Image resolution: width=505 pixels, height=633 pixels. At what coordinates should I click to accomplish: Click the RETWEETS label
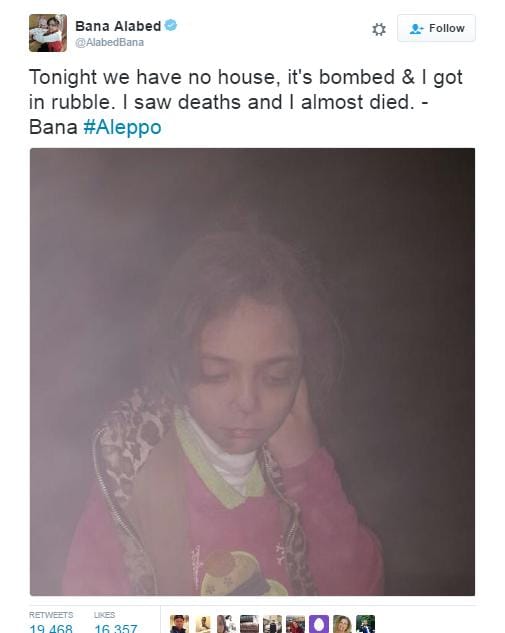[51, 615]
